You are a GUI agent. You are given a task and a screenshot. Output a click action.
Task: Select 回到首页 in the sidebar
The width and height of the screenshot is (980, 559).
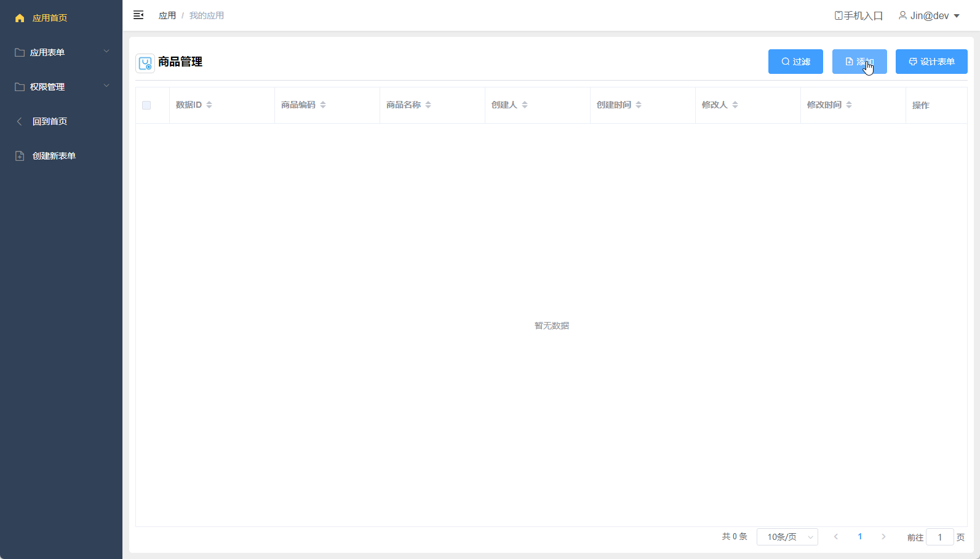pos(61,121)
